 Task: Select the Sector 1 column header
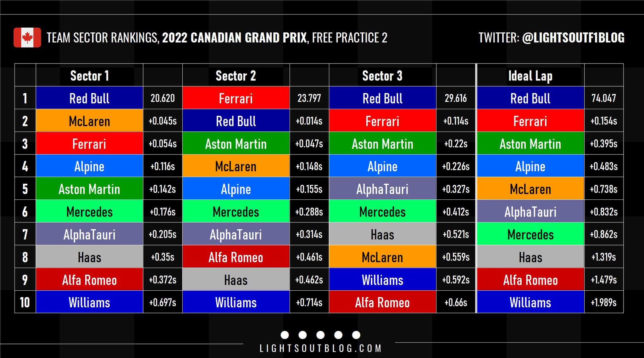(90, 76)
